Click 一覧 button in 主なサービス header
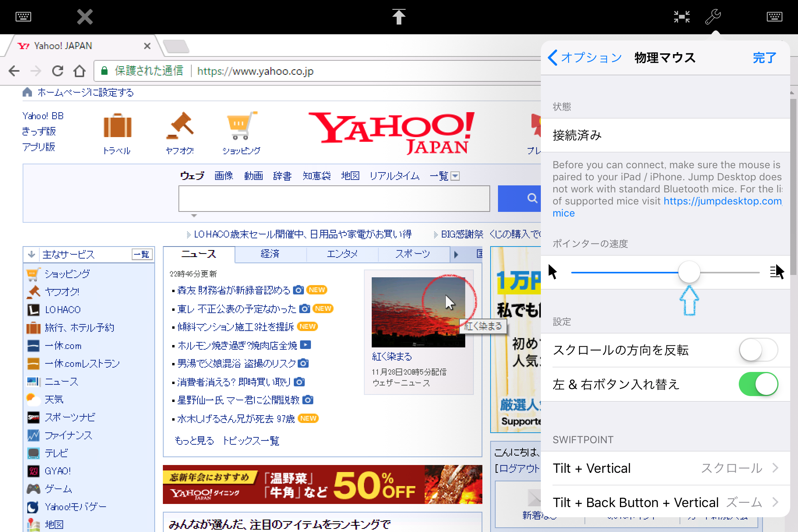Screen dimensions: 798x532 coord(142,255)
